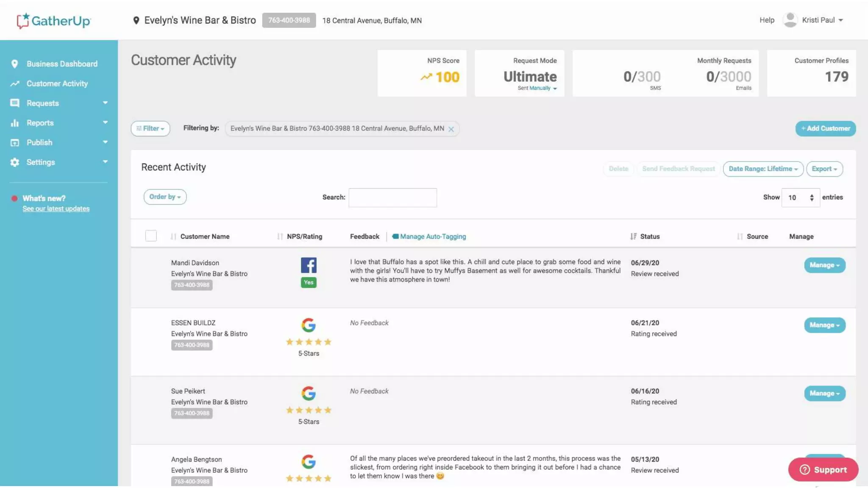Click the Add Customer button

pyautogui.click(x=825, y=128)
